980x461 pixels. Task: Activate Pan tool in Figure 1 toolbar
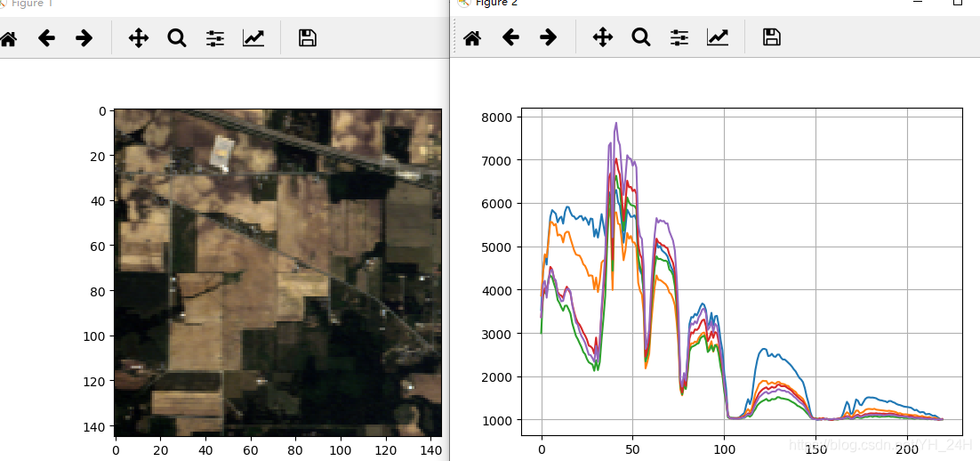[x=138, y=39]
